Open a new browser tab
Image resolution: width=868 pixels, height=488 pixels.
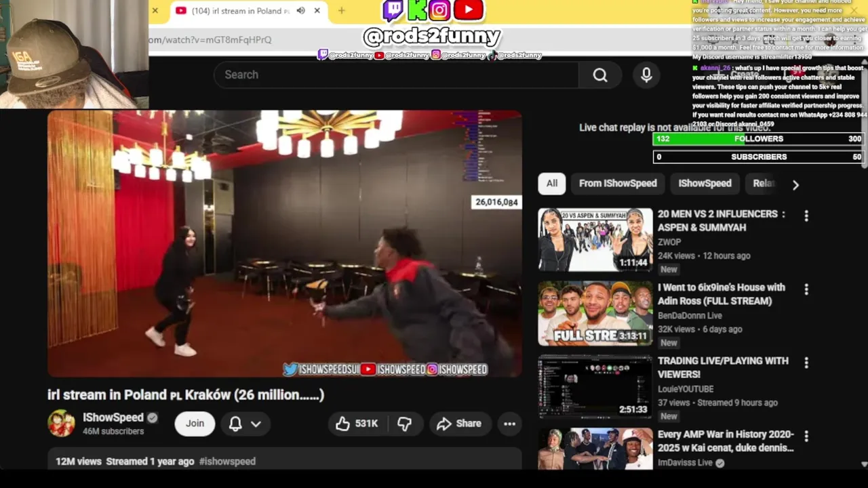point(341,11)
